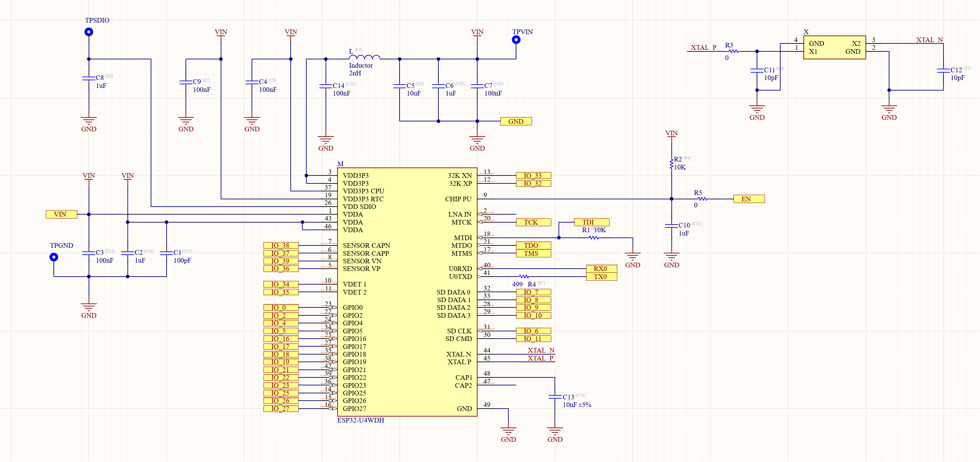Click the TDI port label
Image resolution: width=980 pixels, height=462 pixels.
coord(592,222)
